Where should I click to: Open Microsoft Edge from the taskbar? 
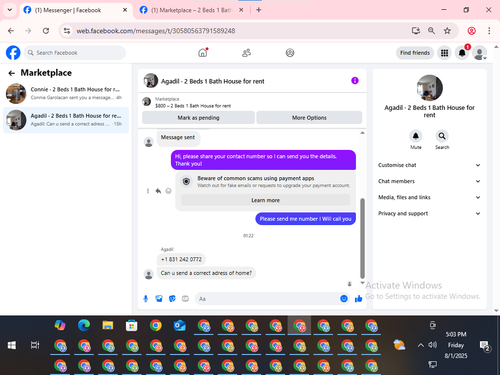(84, 325)
